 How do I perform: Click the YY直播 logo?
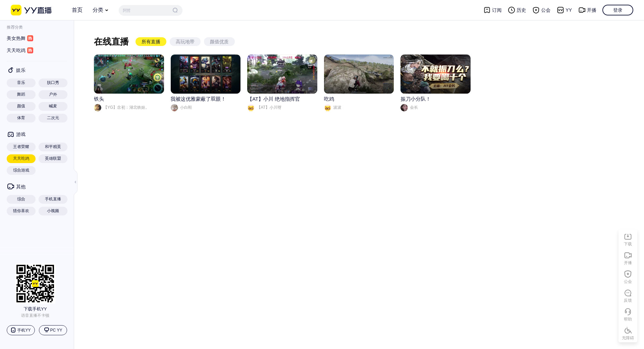coord(31,10)
